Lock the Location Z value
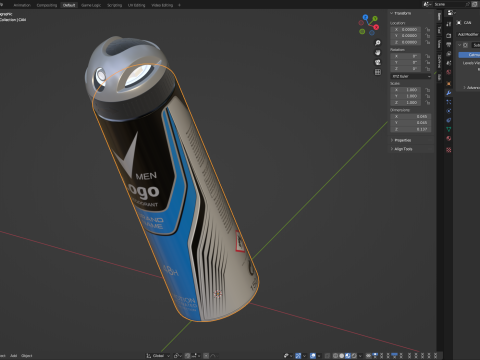The width and height of the screenshot is (480, 360). pos(428,42)
